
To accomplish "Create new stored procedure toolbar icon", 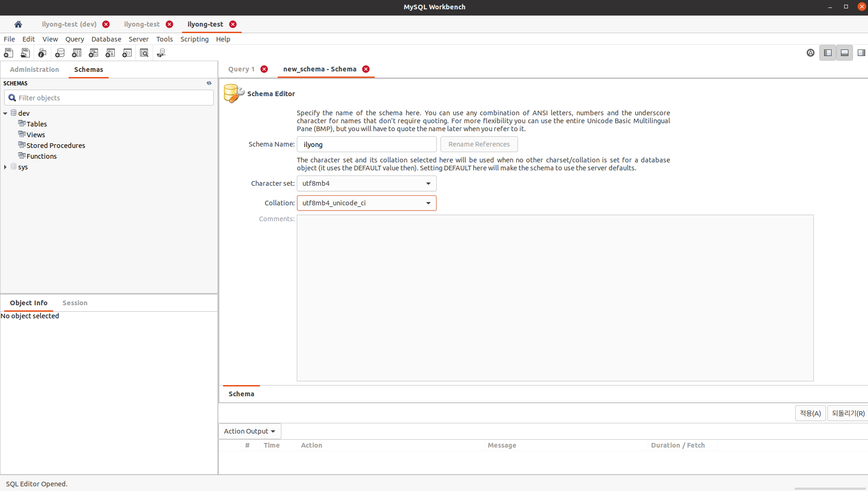I will coord(110,53).
